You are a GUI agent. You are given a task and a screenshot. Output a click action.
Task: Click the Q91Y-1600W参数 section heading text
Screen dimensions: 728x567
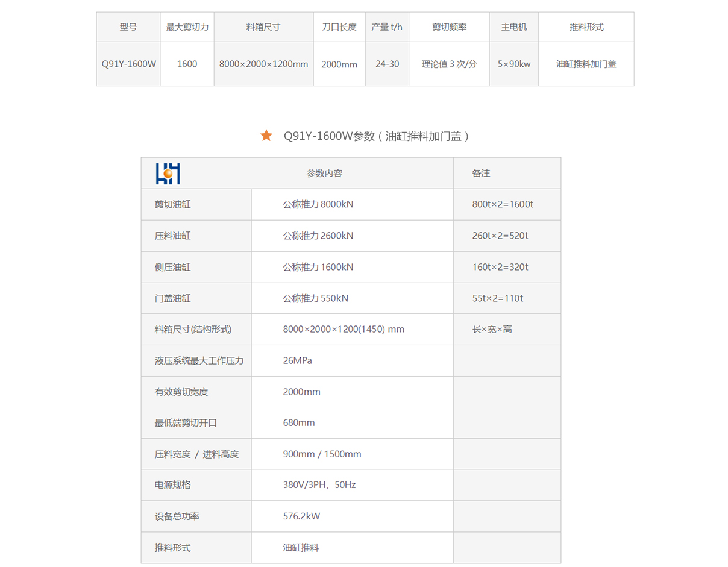tap(376, 136)
